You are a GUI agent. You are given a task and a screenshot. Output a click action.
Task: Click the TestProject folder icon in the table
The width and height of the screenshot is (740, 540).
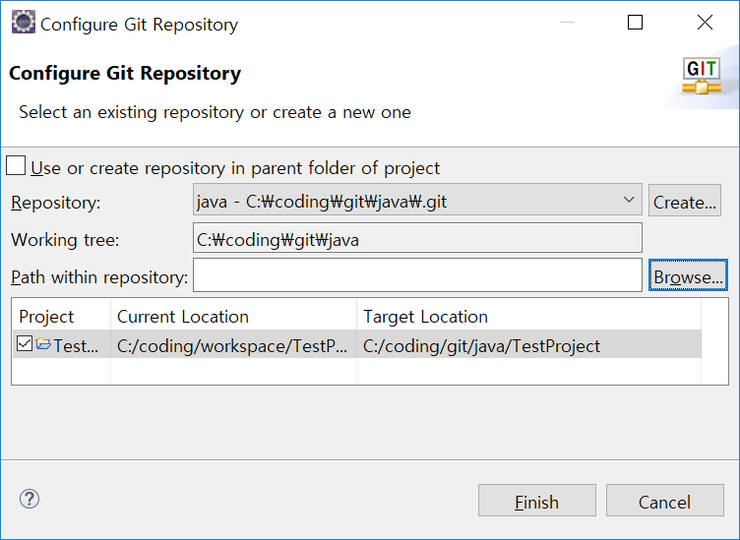tap(44, 345)
